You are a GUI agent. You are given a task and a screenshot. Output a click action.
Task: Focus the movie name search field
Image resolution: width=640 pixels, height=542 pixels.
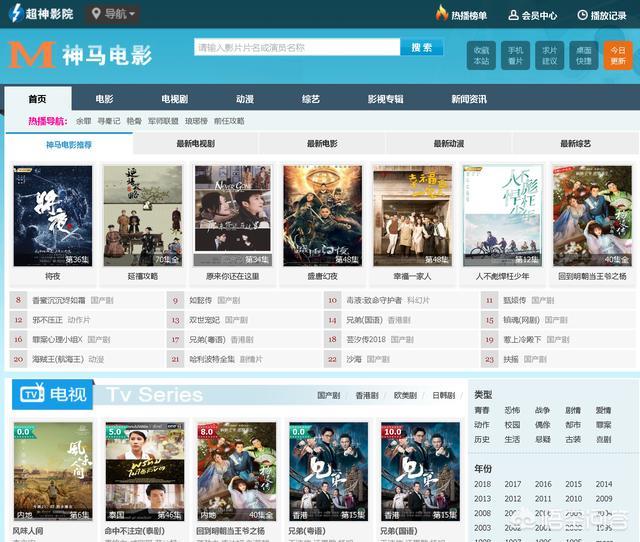tap(297, 47)
